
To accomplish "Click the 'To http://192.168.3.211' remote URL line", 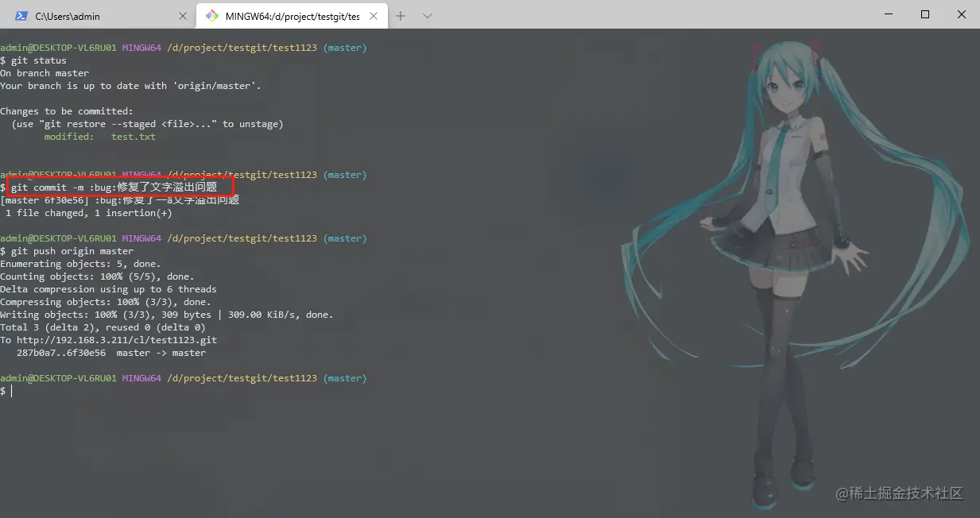I will pyautogui.click(x=108, y=340).
